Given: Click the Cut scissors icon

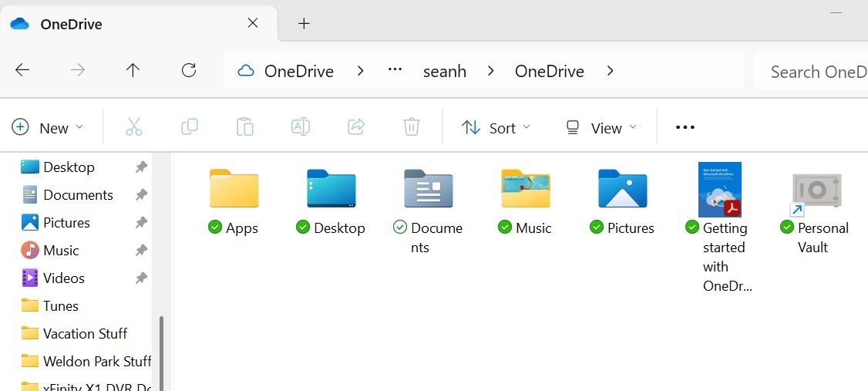Looking at the screenshot, I should click(134, 127).
